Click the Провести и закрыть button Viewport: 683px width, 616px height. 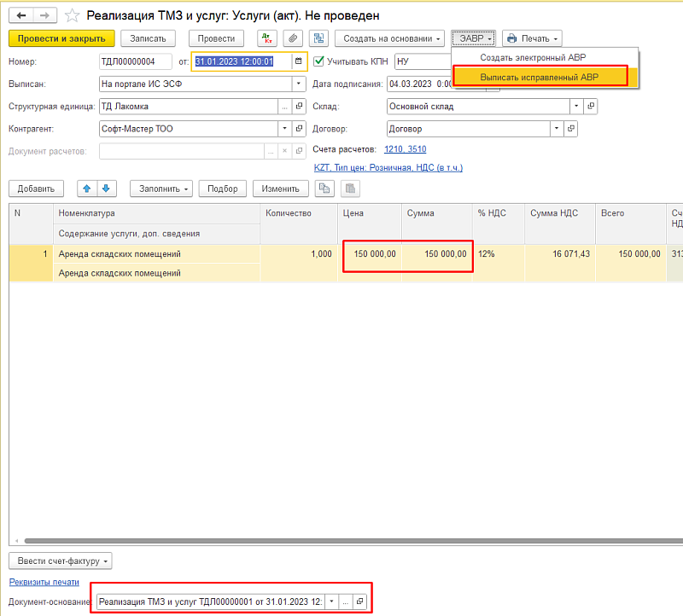coord(61,38)
